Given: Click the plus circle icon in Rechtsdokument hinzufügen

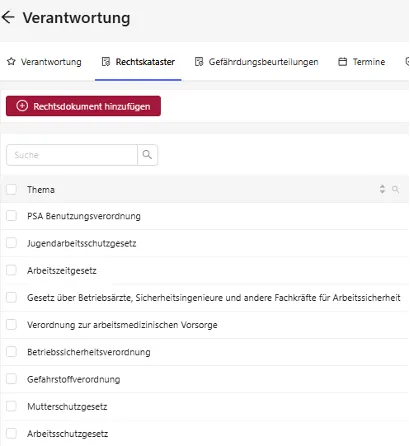Looking at the screenshot, I should coord(22,106).
